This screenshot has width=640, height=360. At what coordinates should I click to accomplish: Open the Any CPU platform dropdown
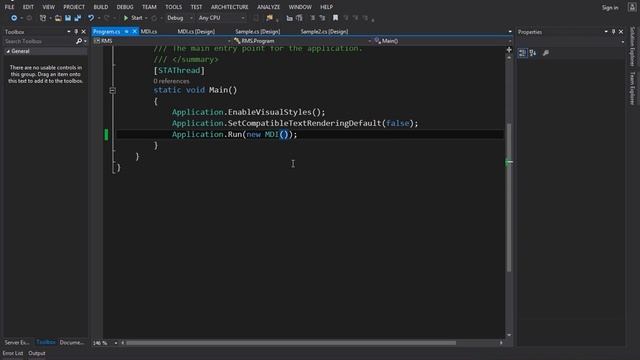[221, 18]
